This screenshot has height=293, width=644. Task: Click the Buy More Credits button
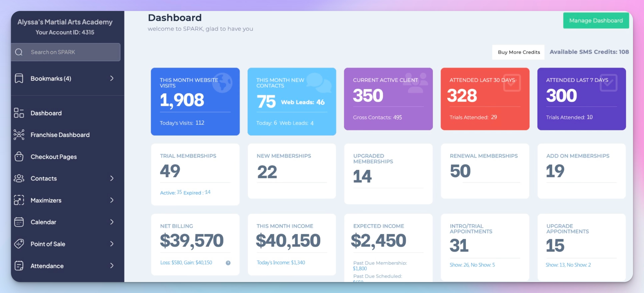point(519,52)
